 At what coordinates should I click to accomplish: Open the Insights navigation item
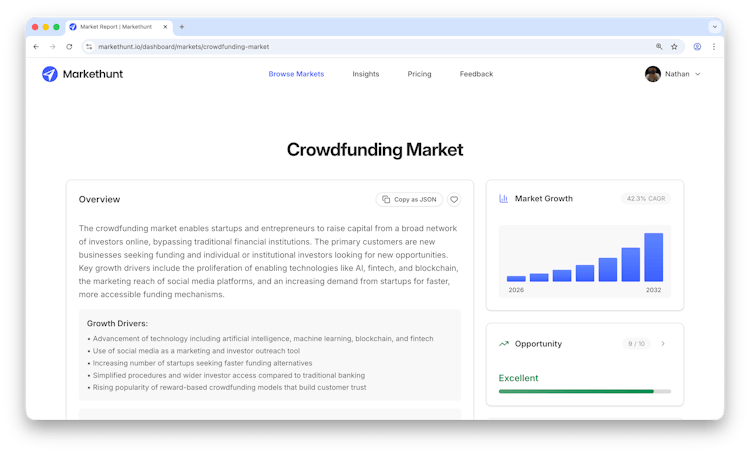(x=365, y=74)
